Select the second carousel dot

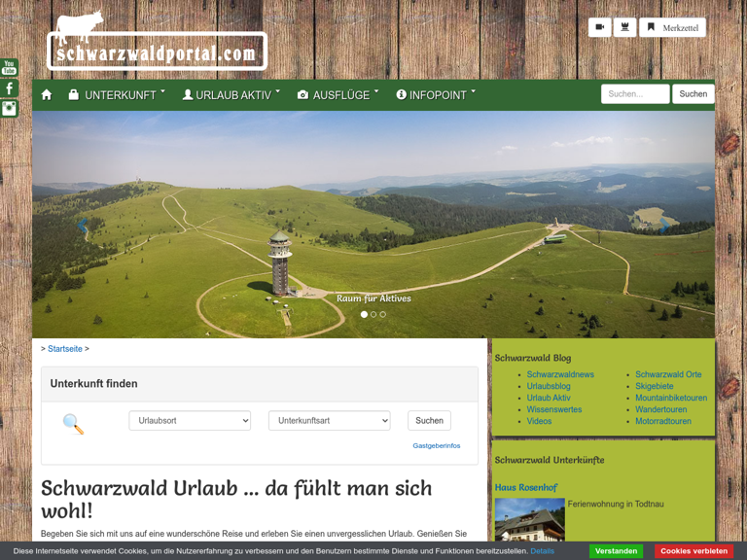[x=373, y=314]
